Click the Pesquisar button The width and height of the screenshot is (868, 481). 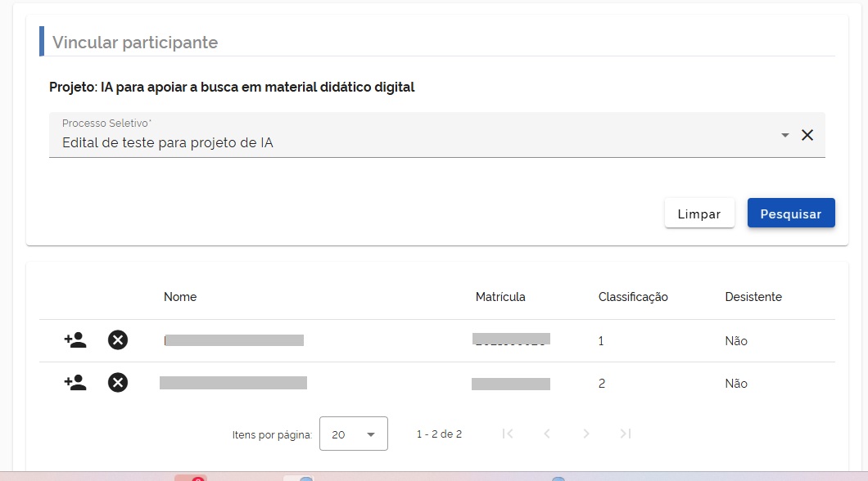pyautogui.click(x=790, y=214)
